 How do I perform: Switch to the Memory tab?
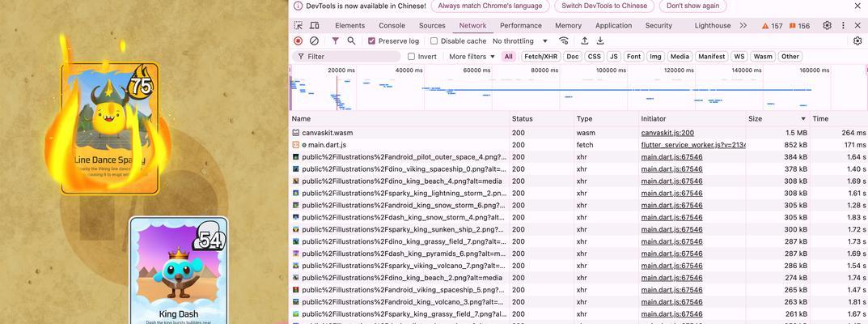pyautogui.click(x=569, y=25)
